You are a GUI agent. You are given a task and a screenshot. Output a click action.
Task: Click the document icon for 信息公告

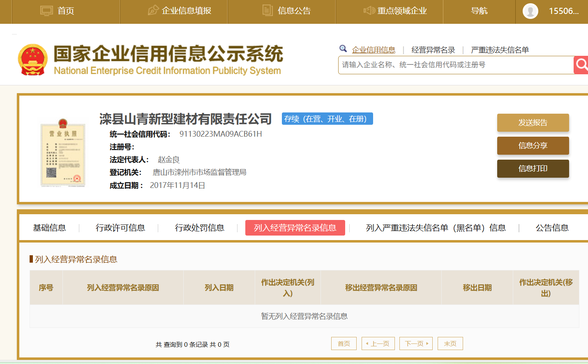pyautogui.click(x=267, y=11)
